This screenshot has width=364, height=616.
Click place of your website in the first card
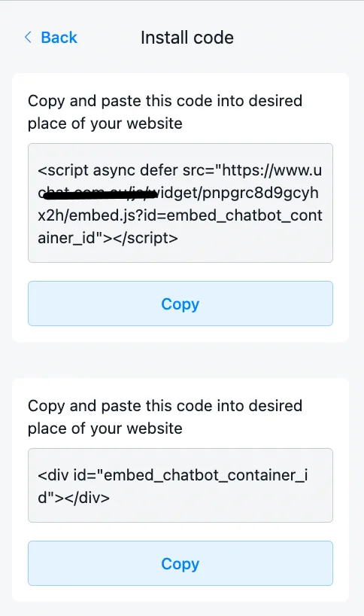[x=105, y=124]
